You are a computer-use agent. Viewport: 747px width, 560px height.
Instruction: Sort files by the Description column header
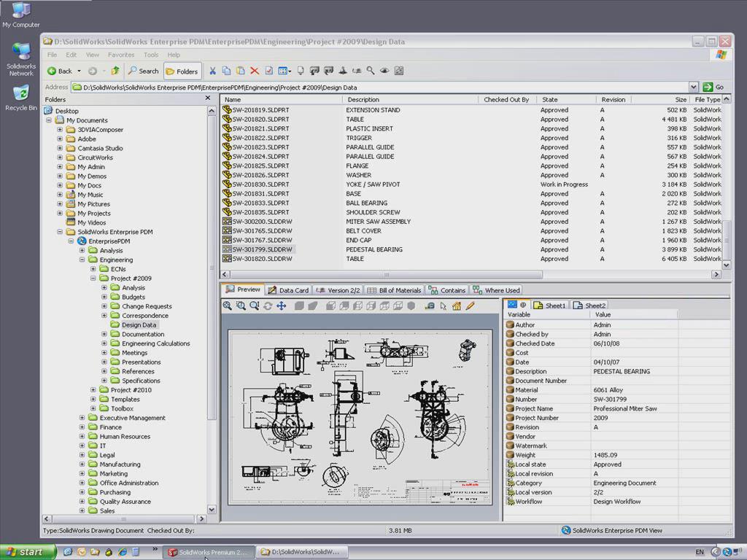tap(410, 99)
